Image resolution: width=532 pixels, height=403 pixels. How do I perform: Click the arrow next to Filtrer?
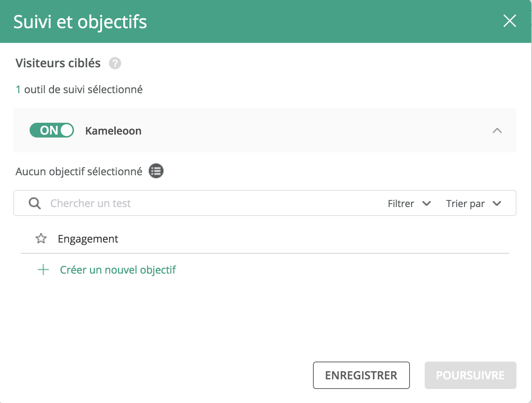click(427, 203)
